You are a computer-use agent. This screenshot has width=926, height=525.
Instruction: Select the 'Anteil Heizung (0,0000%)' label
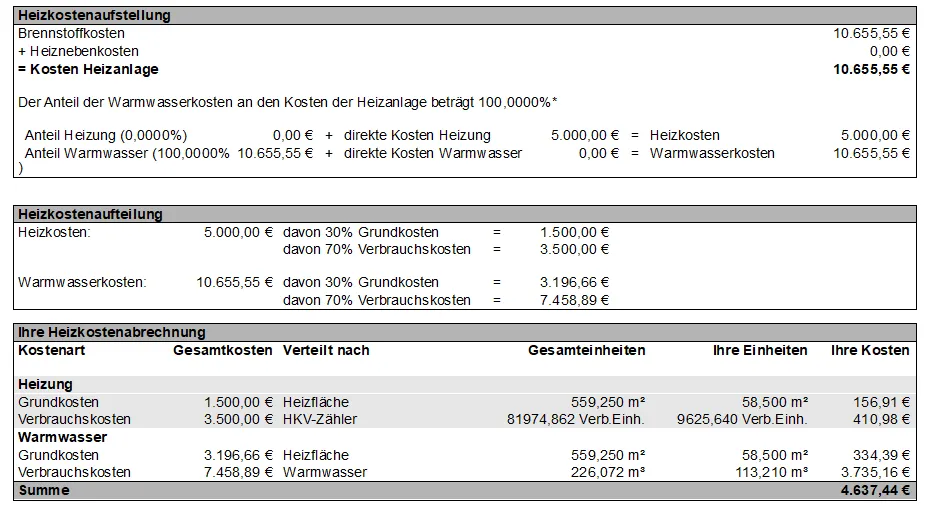[105, 135]
